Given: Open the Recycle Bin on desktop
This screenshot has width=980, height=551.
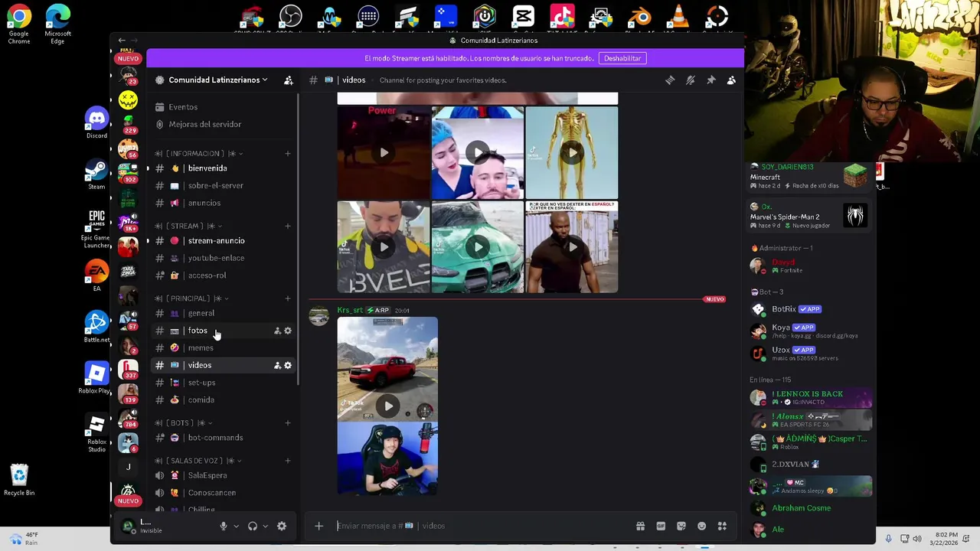Looking at the screenshot, I should (19, 481).
